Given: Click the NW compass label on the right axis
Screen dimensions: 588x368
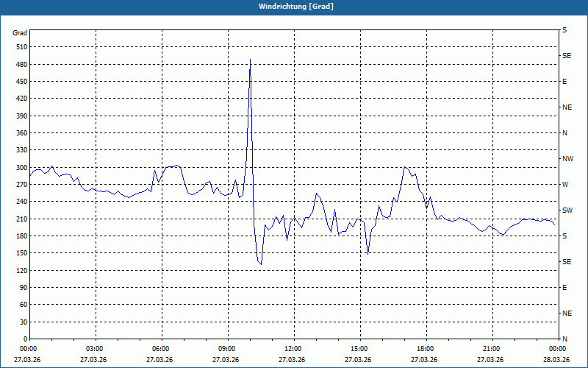Looking at the screenshot, I should pos(567,159).
